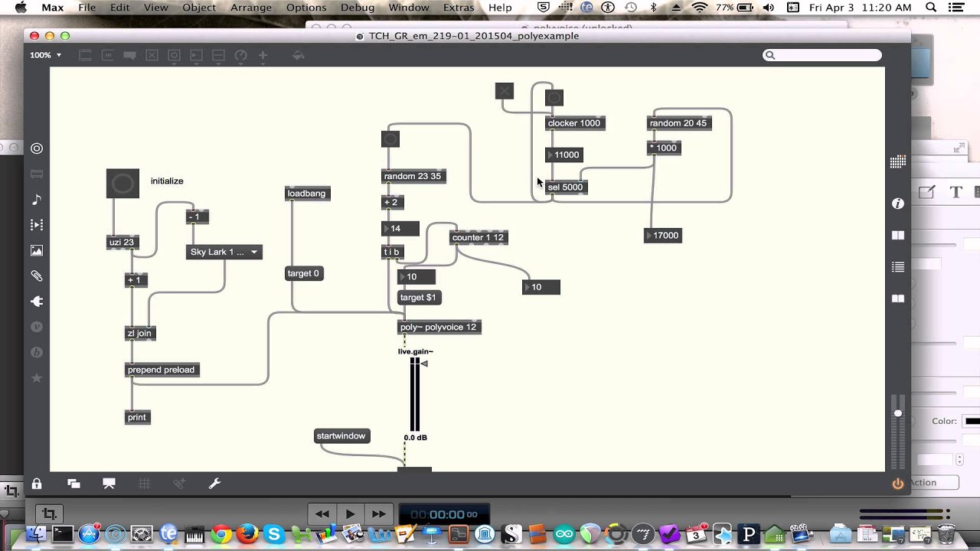Select the counter 1 12 object

point(478,237)
